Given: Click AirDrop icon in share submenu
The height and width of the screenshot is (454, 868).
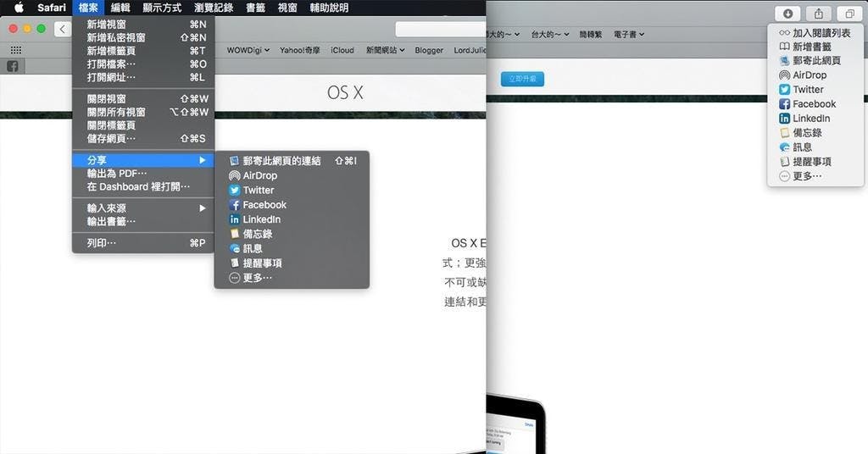Looking at the screenshot, I should click(234, 176).
